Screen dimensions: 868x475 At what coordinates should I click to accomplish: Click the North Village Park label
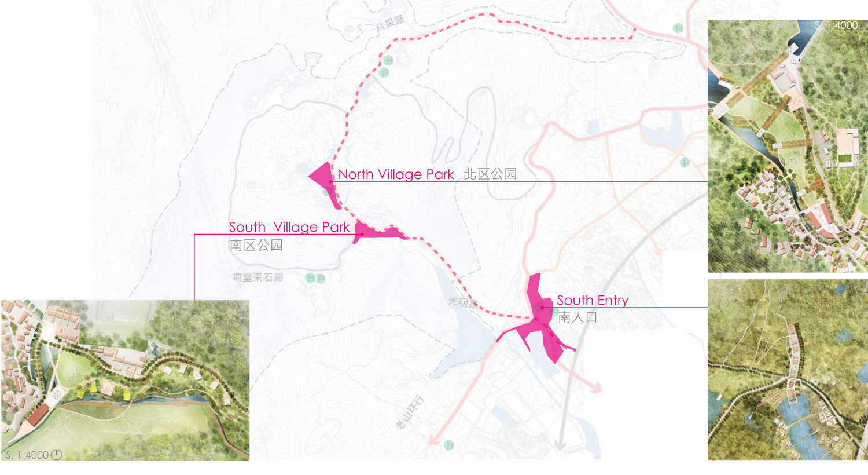point(396,174)
